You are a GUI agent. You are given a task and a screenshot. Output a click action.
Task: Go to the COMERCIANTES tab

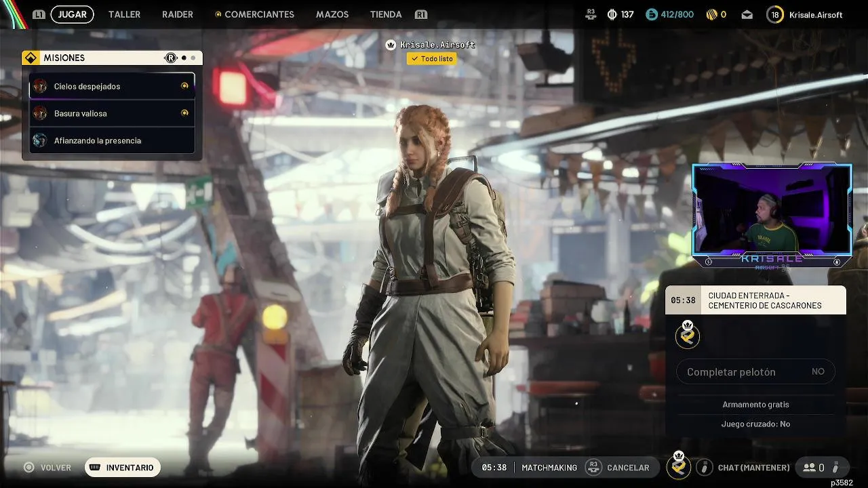(259, 14)
